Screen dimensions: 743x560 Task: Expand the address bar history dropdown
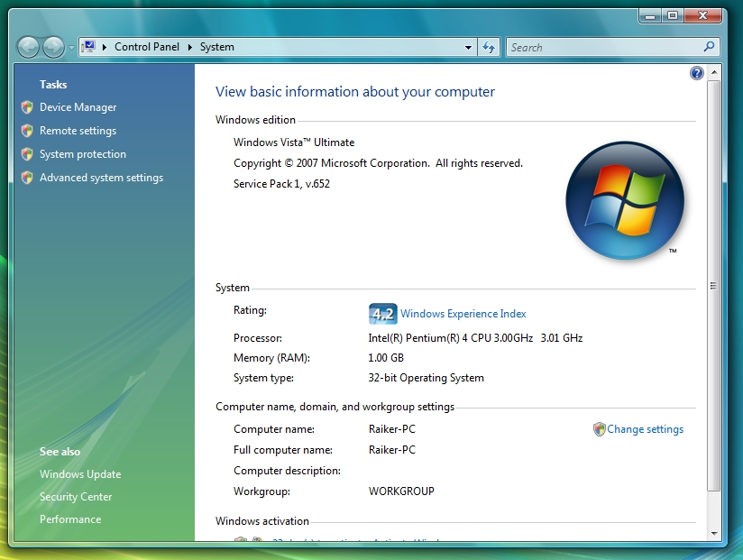click(x=467, y=47)
